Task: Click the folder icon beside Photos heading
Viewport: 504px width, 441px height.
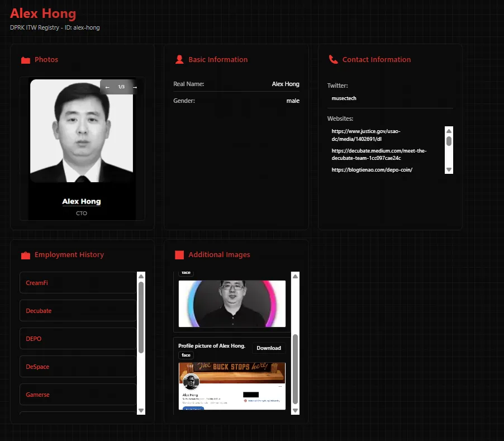Action: [25, 60]
